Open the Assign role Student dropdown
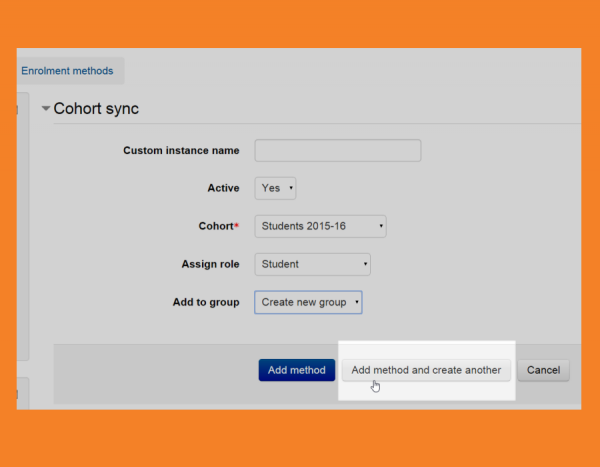This screenshot has width=600, height=467. coord(313,264)
